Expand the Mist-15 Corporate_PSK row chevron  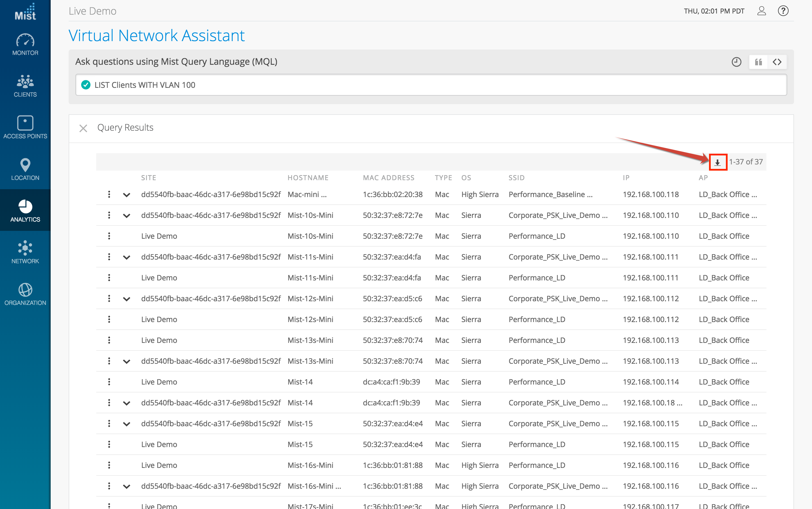[127, 424]
